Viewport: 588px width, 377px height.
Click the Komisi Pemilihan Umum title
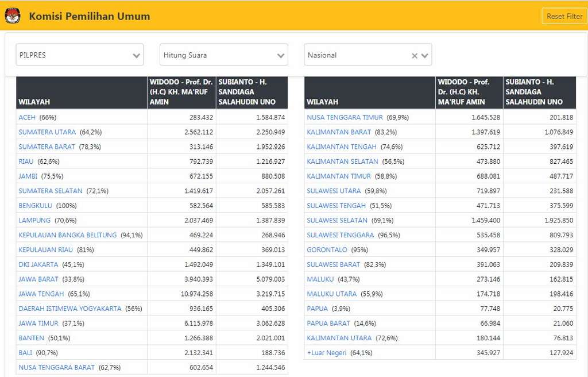click(x=89, y=16)
